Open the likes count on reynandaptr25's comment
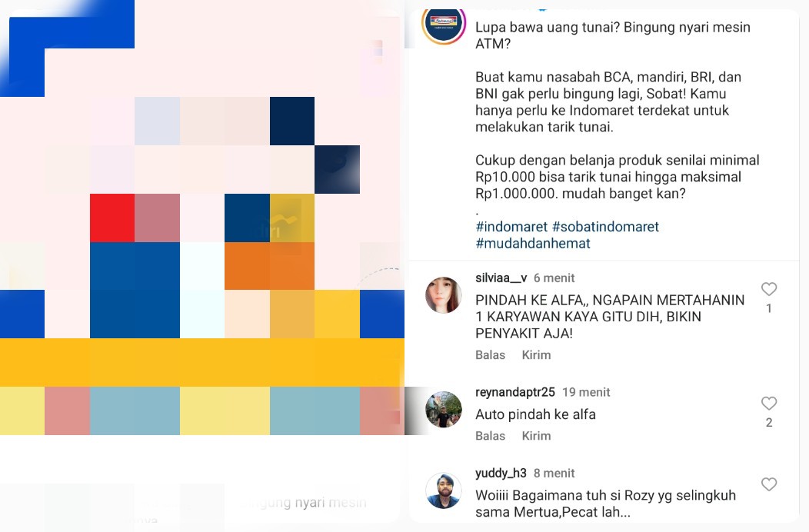Screen dimensions: 809x532 [x=769, y=423]
